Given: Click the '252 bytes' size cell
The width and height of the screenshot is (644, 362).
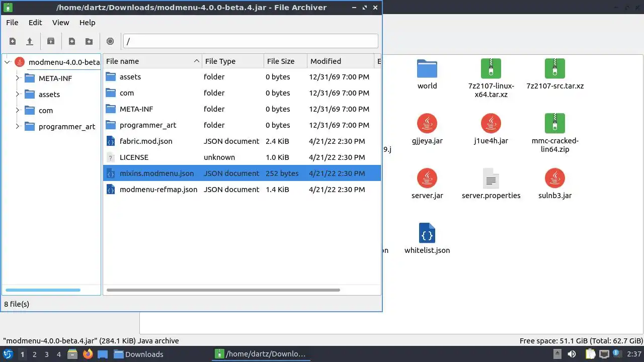Looking at the screenshot, I should click(282, 173).
